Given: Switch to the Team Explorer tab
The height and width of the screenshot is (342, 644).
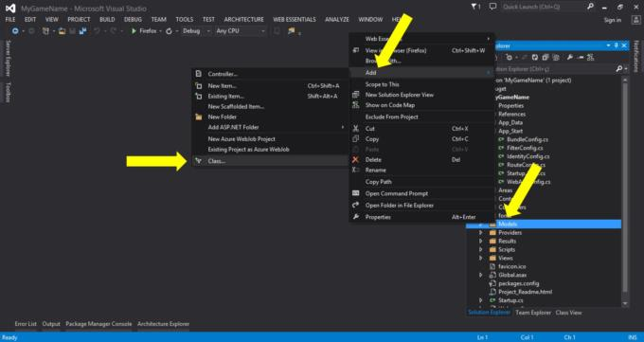Looking at the screenshot, I should 533,313.
